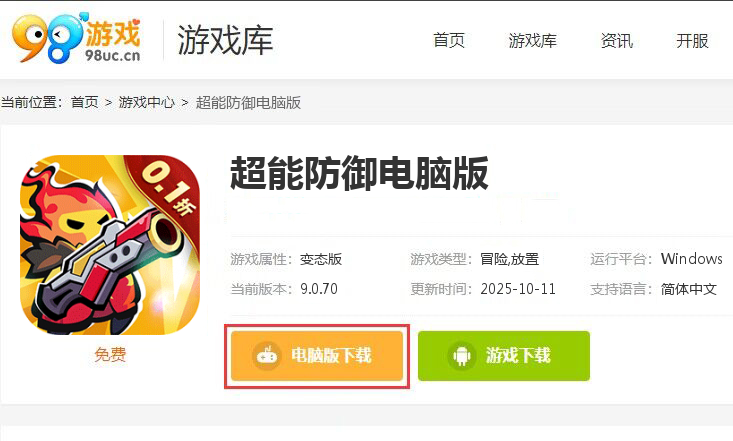The width and height of the screenshot is (733, 441).
Task: Click the green 游戏下载 button
Action: click(x=504, y=356)
